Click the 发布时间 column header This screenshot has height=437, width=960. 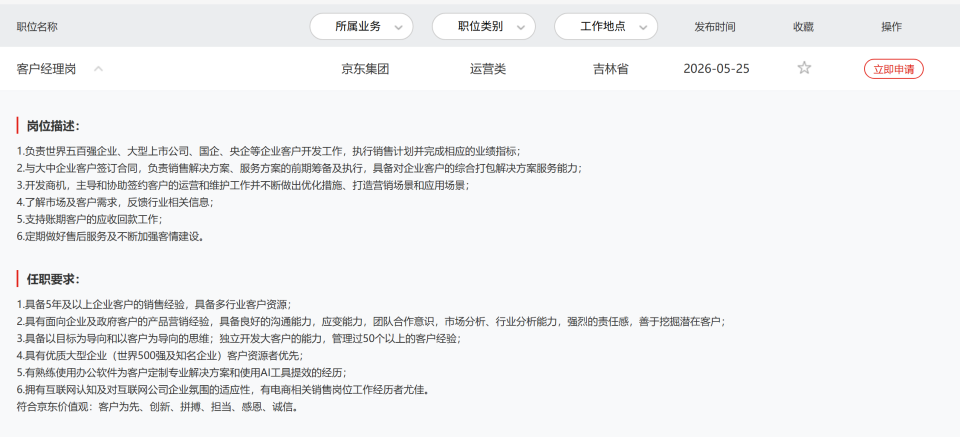(714, 27)
